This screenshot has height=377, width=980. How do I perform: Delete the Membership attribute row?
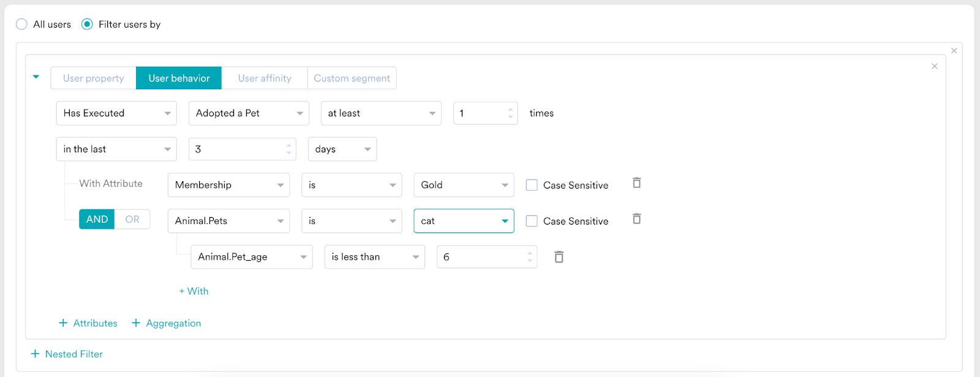pos(636,183)
